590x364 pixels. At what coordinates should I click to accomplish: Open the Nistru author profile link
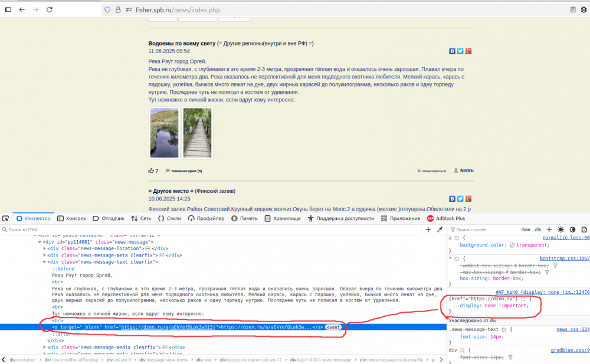(x=467, y=170)
